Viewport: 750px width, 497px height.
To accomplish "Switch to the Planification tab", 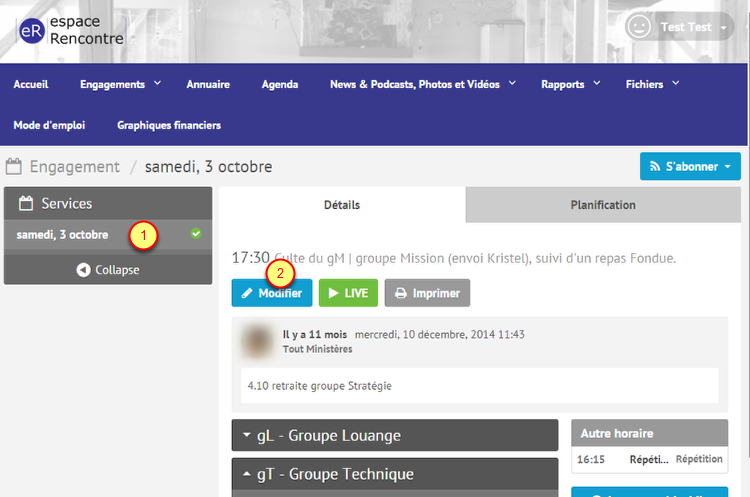I will pyautogui.click(x=603, y=205).
